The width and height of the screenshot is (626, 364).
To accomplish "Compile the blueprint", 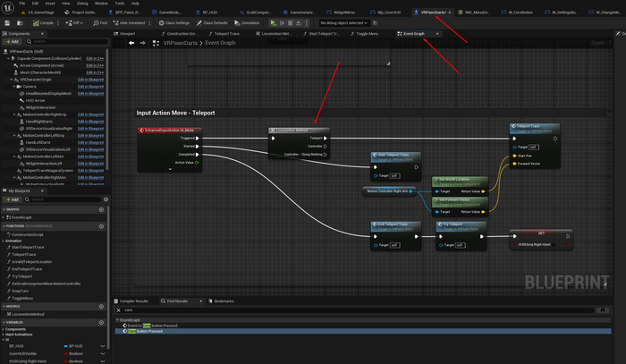I will click(41, 22).
